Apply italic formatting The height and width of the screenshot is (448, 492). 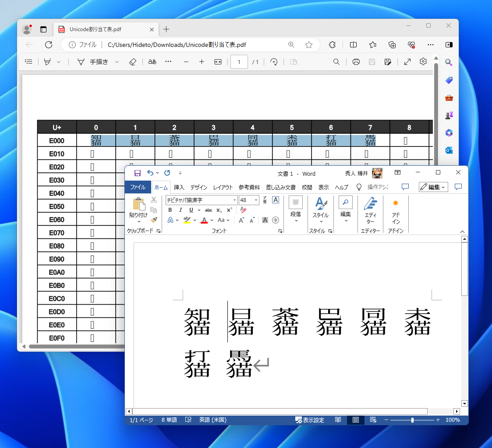181,210
